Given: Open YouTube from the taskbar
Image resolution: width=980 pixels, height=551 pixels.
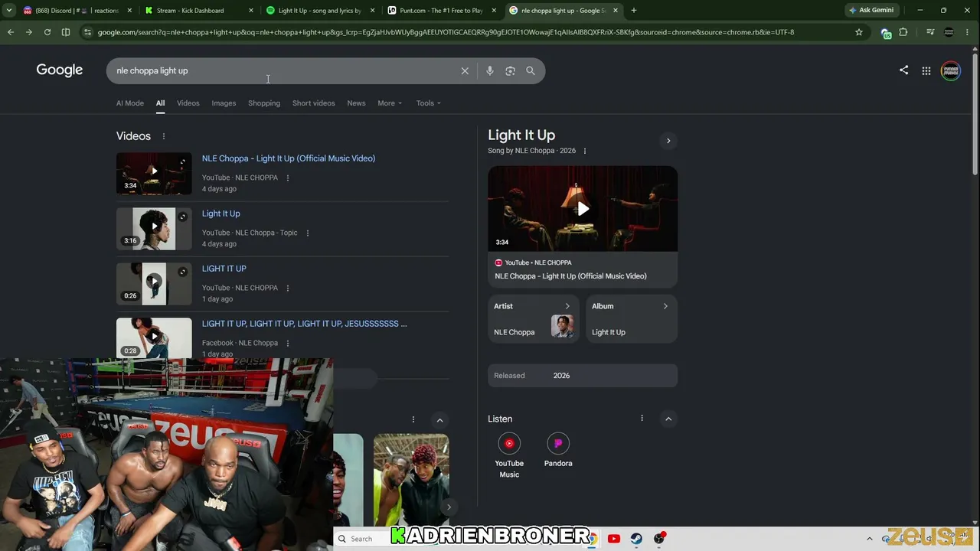Looking at the screenshot, I should point(613,539).
